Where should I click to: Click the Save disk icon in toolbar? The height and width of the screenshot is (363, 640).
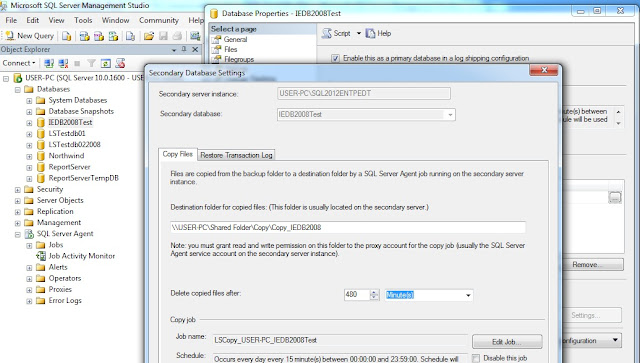pos(163,36)
